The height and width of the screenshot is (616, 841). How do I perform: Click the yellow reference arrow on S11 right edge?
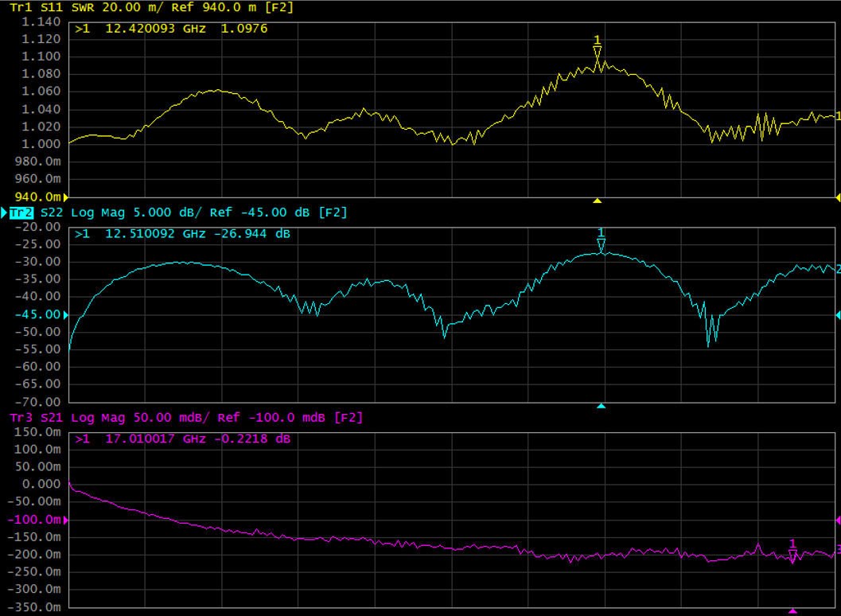pos(837,197)
